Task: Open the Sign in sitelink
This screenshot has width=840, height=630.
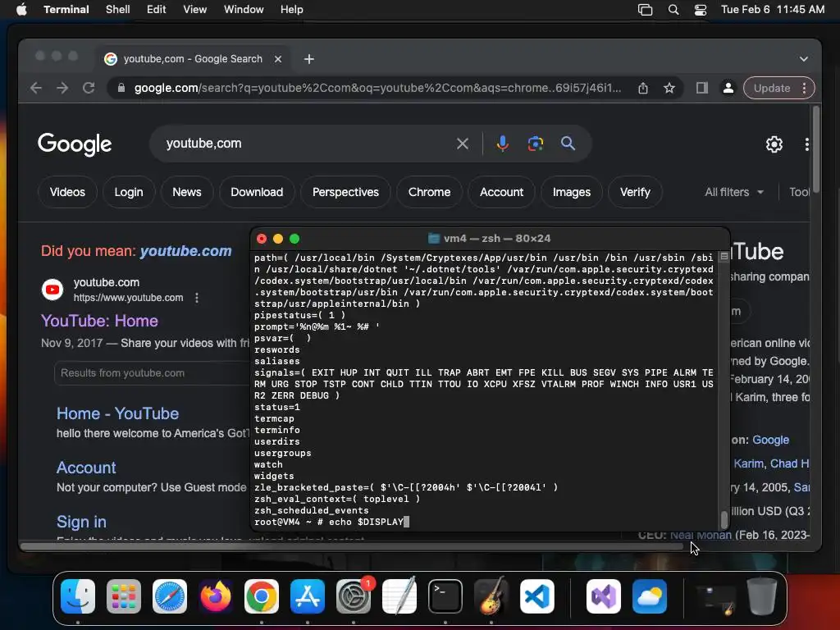Action: 81,522
